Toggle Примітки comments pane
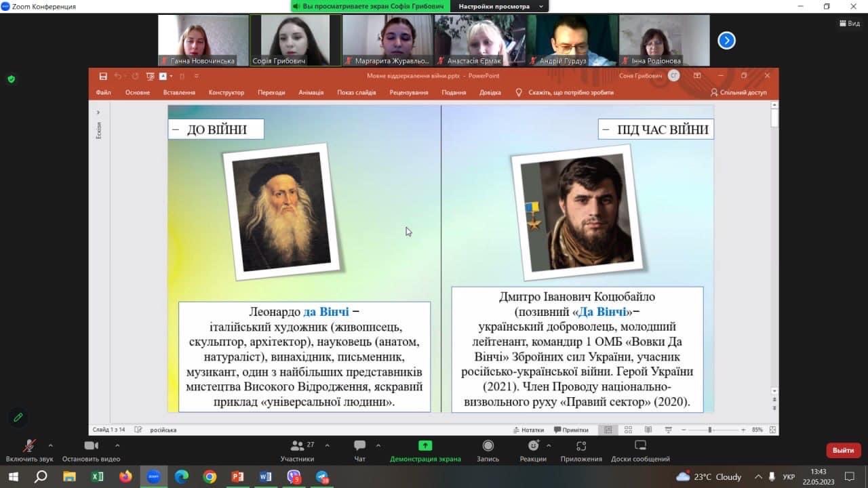Viewport: 868px width, 488px height. point(571,430)
